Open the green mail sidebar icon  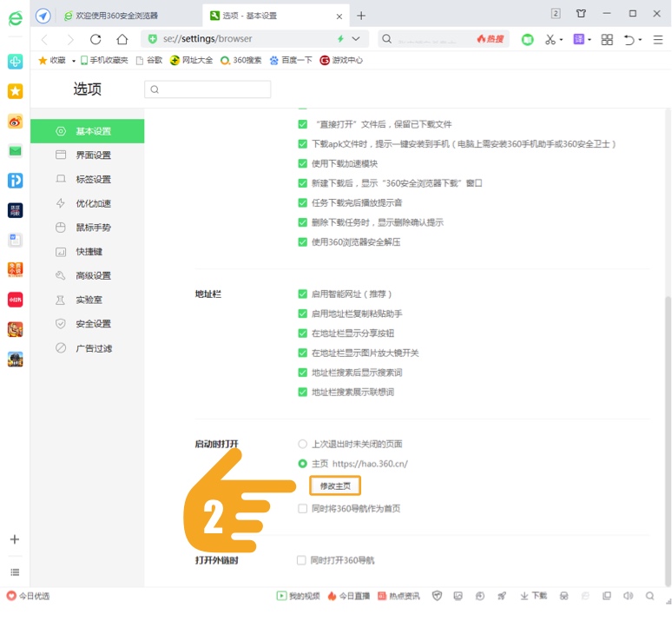[x=16, y=151]
